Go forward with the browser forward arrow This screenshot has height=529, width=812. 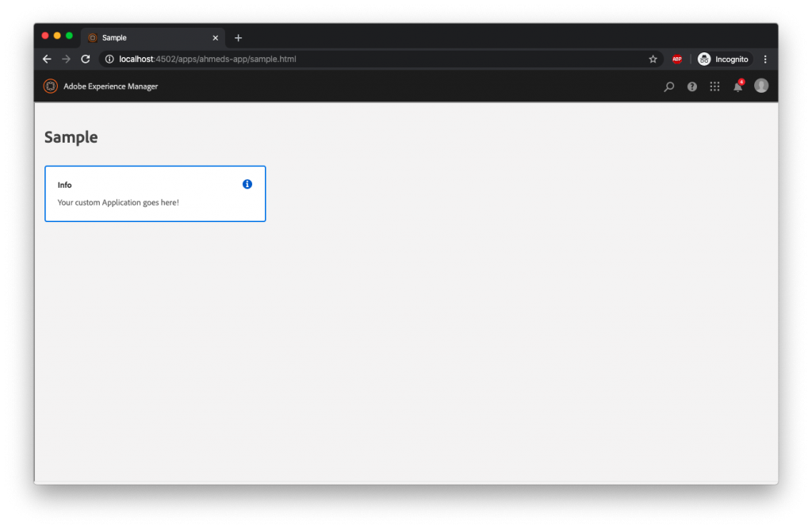click(67, 59)
